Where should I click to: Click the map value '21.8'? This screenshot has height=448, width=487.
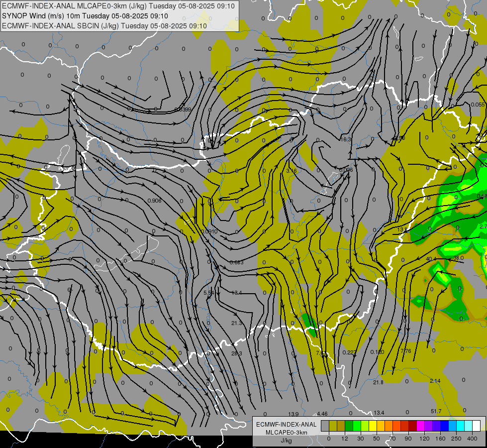tap(378, 382)
